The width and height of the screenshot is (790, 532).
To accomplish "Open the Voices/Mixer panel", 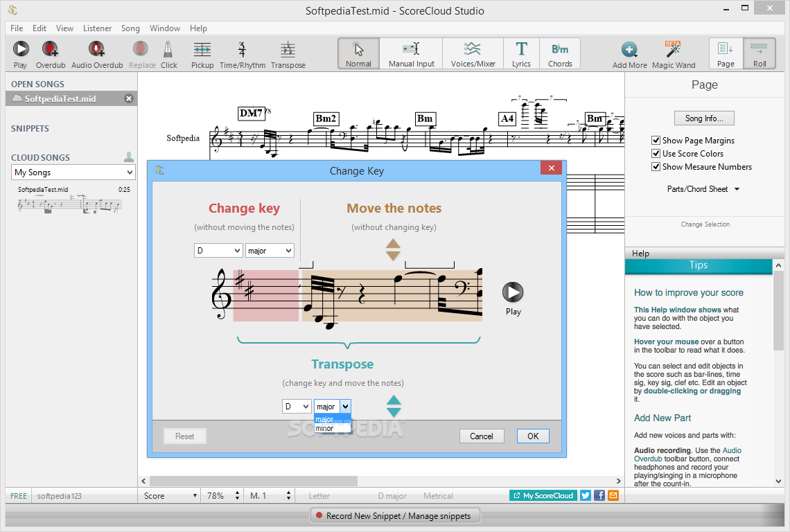I will pyautogui.click(x=473, y=53).
